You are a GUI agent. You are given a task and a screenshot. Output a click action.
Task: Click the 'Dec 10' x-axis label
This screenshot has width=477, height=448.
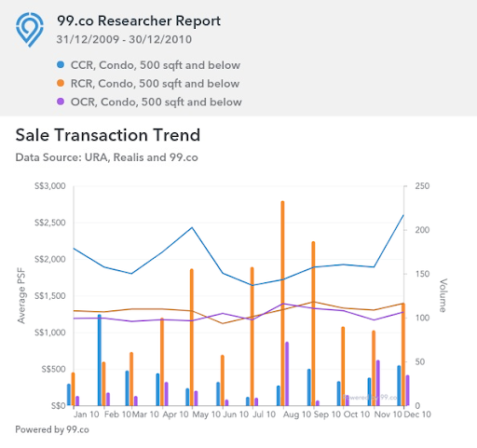point(417,414)
